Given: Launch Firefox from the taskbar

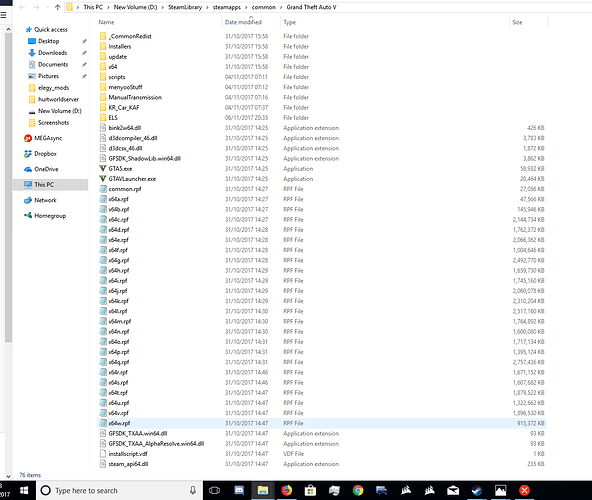Looking at the screenshot, I should (287, 491).
